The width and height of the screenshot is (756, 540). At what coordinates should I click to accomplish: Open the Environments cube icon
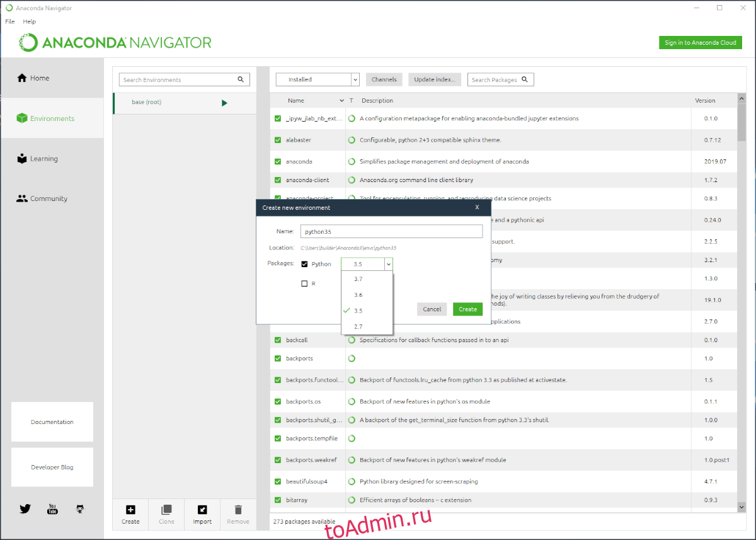click(22, 118)
